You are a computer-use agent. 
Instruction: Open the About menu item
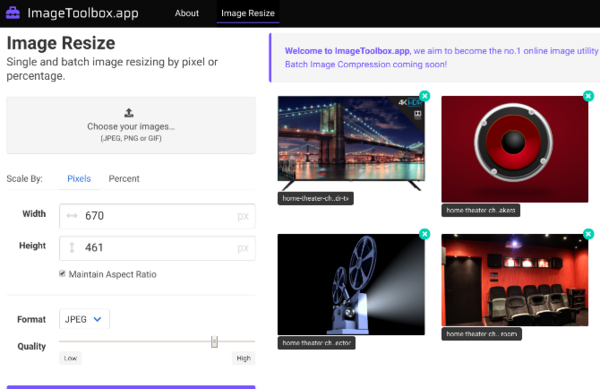point(187,13)
